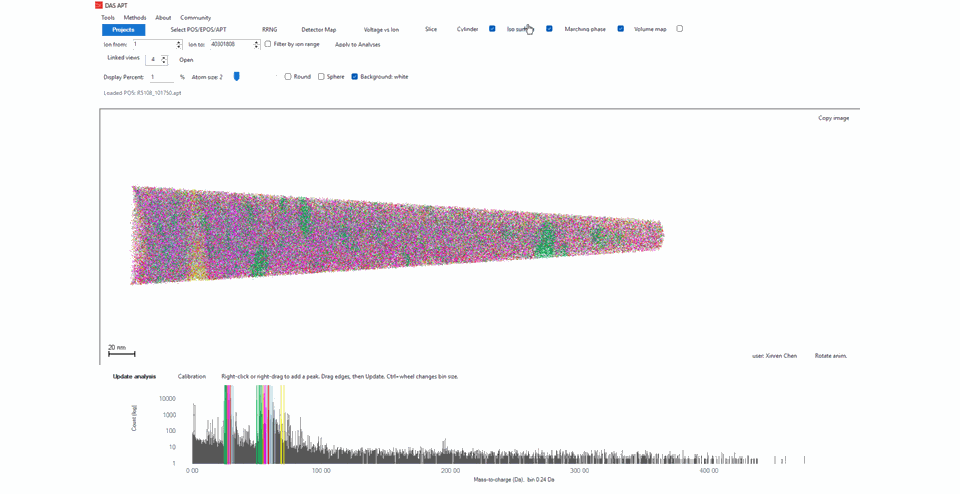Viewport: 960px width, 494px height.
Task: Enable the Sphere checkbox
Action: pos(321,77)
